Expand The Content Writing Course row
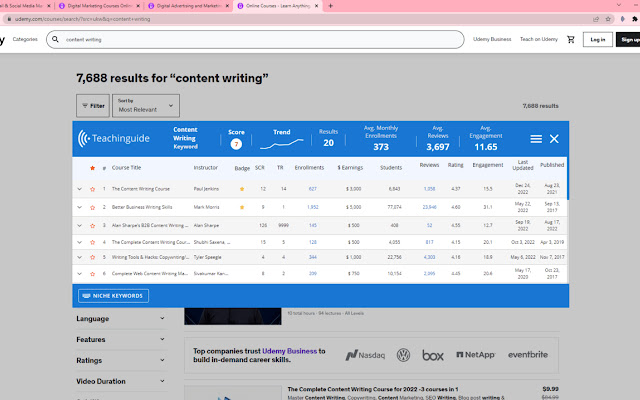Image resolution: width=640 pixels, height=400 pixels. click(80, 188)
